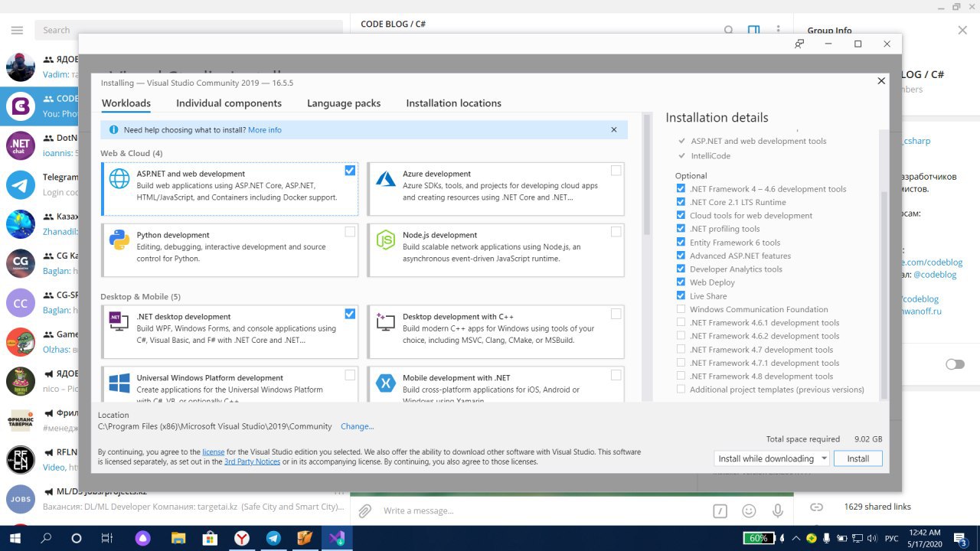Image resolution: width=980 pixels, height=551 pixels.
Task: Click the Install button
Action: pyautogui.click(x=858, y=458)
